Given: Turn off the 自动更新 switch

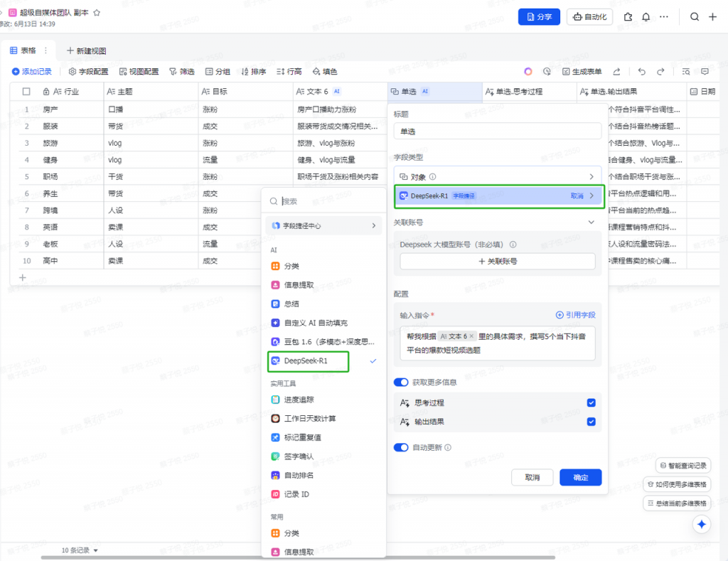Looking at the screenshot, I should tap(401, 448).
